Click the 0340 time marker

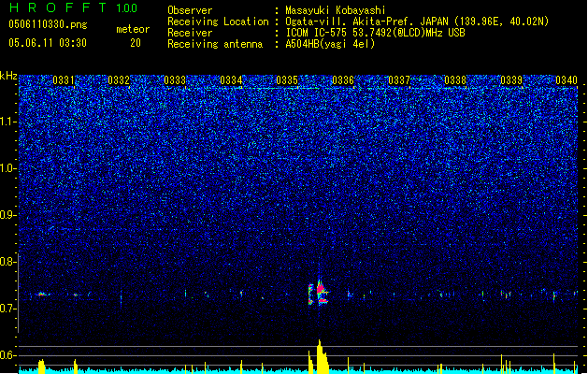click(566, 80)
